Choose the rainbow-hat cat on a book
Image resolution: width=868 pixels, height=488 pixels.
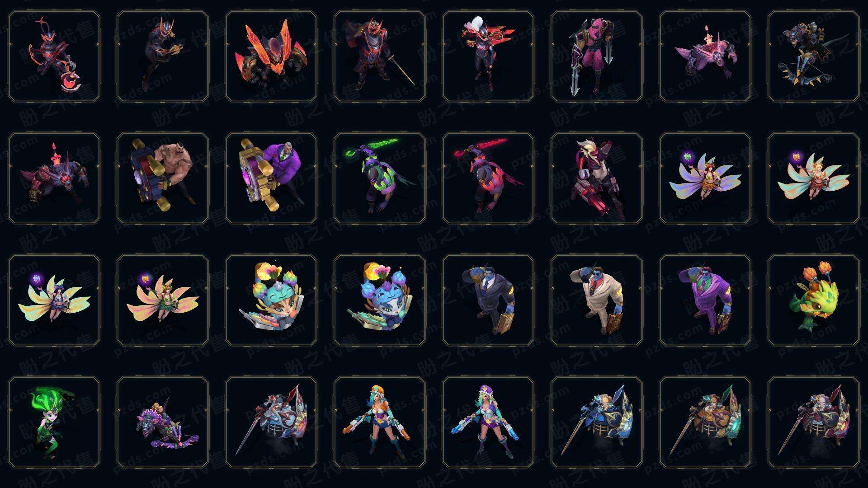point(271,300)
